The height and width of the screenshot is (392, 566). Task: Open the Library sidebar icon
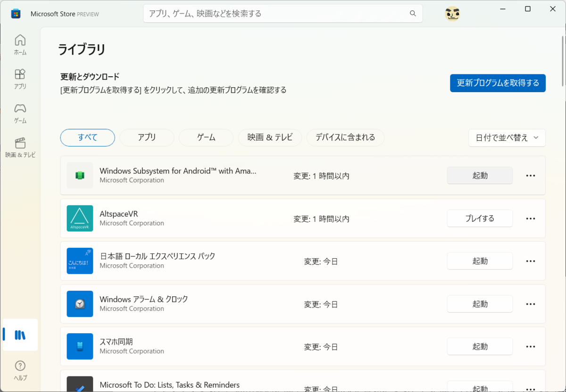20,335
